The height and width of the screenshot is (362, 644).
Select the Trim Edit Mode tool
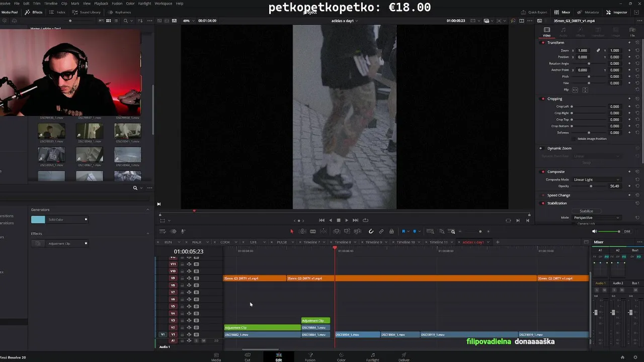(302, 231)
